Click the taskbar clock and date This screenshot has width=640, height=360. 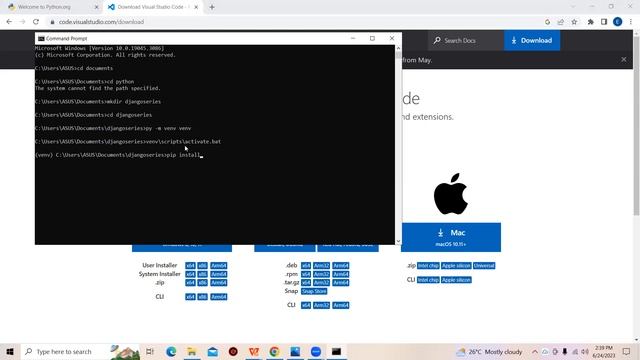click(x=604, y=352)
